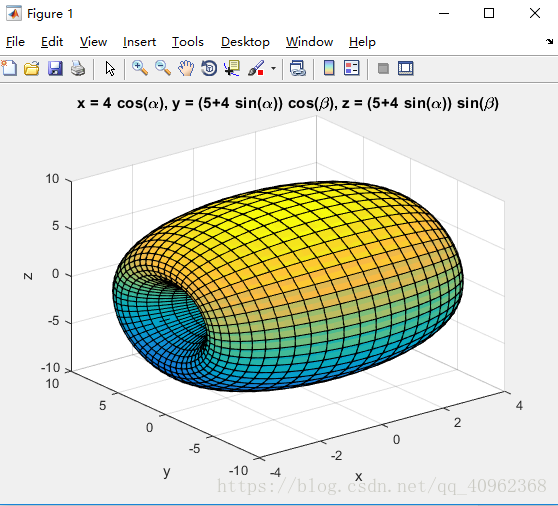Click the blue hole opening of the torus
Image resolution: width=558 pixels, height=506 pixels.
(x=174, y=317)
